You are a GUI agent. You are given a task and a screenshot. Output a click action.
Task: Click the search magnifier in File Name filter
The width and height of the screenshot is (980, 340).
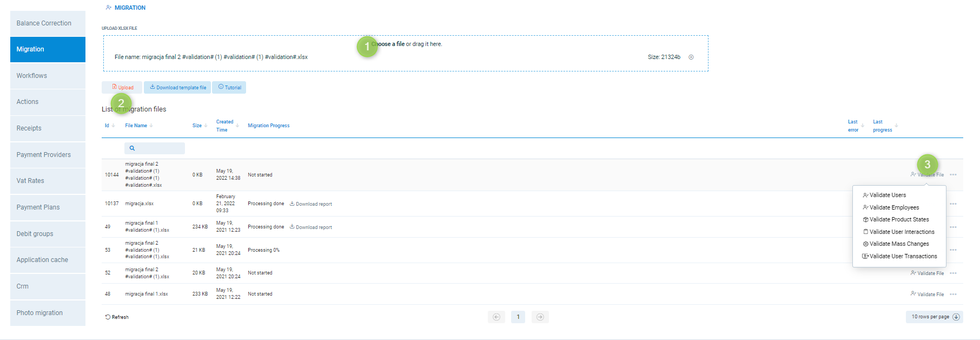pyautogui.click(x=132, y=148)
